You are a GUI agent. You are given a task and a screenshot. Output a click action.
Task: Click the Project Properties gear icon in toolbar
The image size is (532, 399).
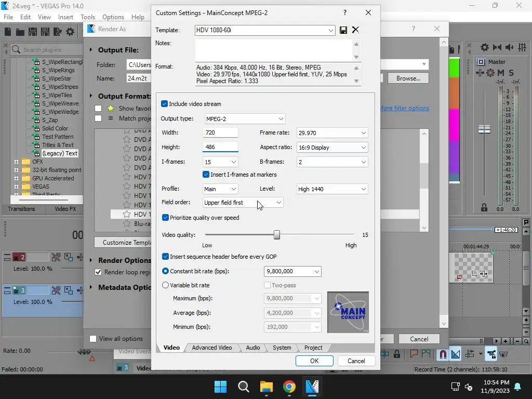(70, 32)
